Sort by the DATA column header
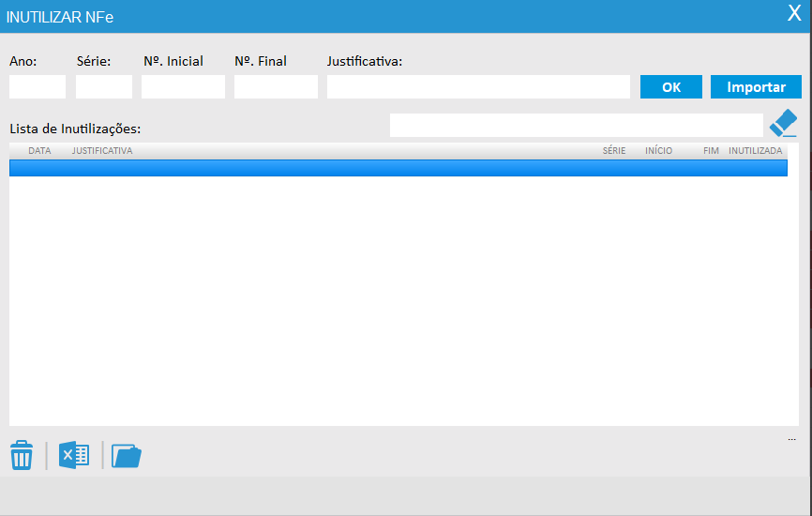812x516 pixels. (x=39, y=151)
